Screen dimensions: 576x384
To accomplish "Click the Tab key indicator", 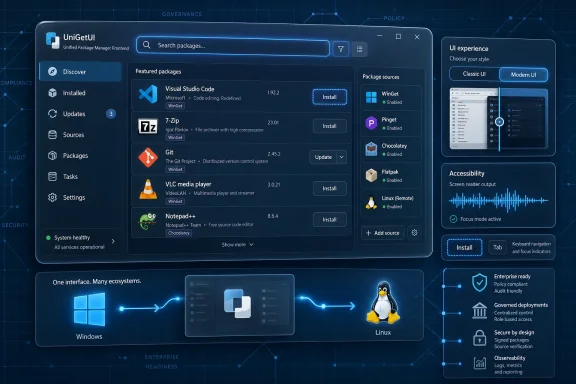I will point(497,247).
